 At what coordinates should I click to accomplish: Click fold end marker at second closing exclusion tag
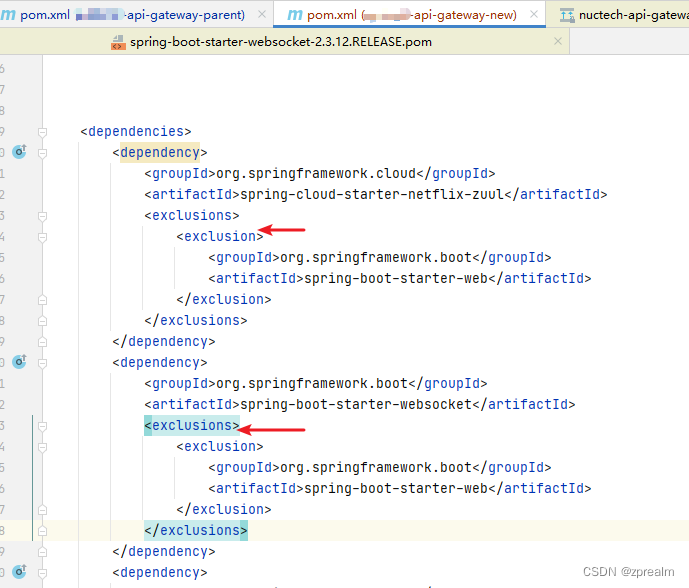pos(43,510)
